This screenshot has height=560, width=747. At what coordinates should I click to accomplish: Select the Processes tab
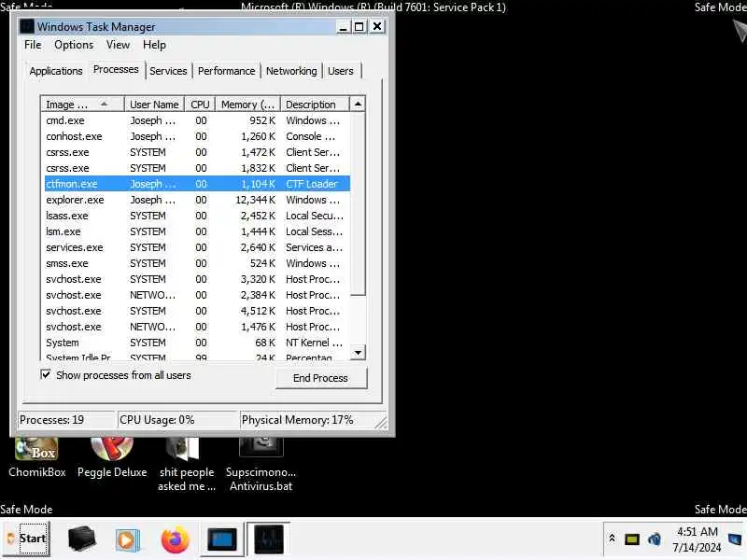116,69
